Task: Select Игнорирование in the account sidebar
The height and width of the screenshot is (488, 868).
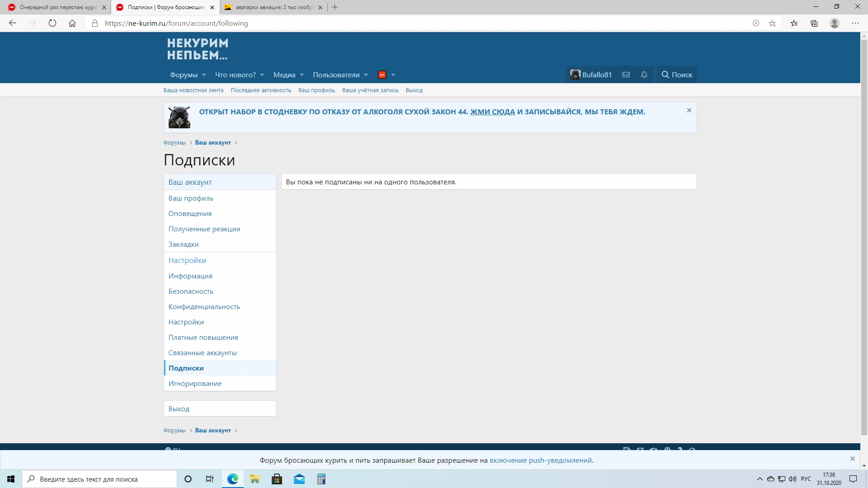Action: [195, 383]
